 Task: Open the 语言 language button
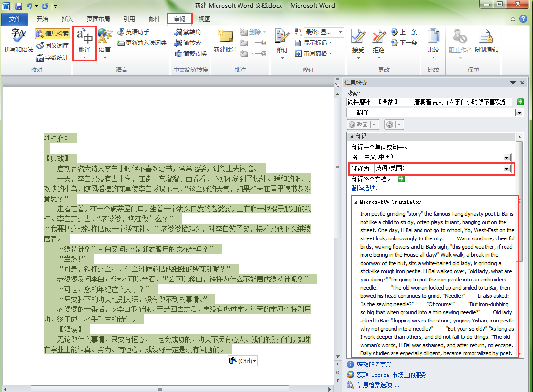(x=105, y=43)
